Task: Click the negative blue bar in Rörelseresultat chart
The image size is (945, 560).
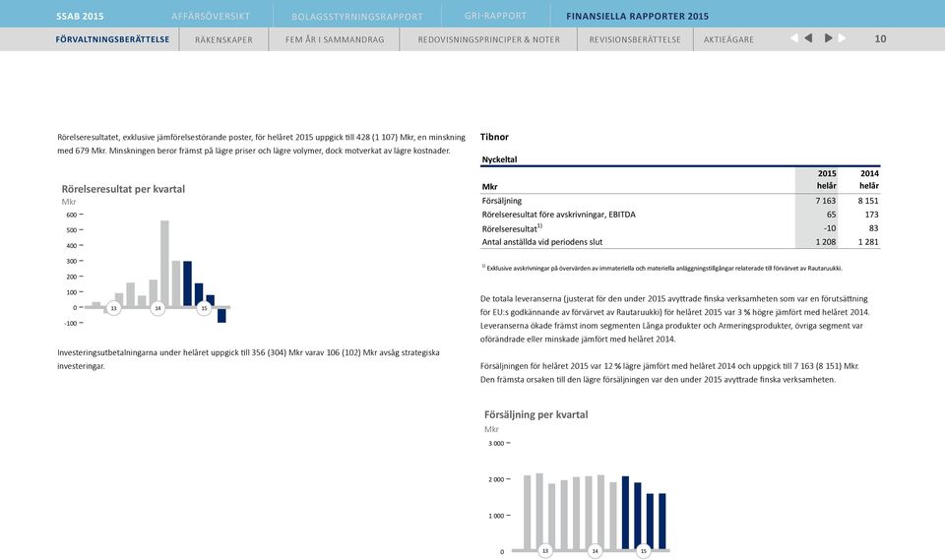Action: 221,315
